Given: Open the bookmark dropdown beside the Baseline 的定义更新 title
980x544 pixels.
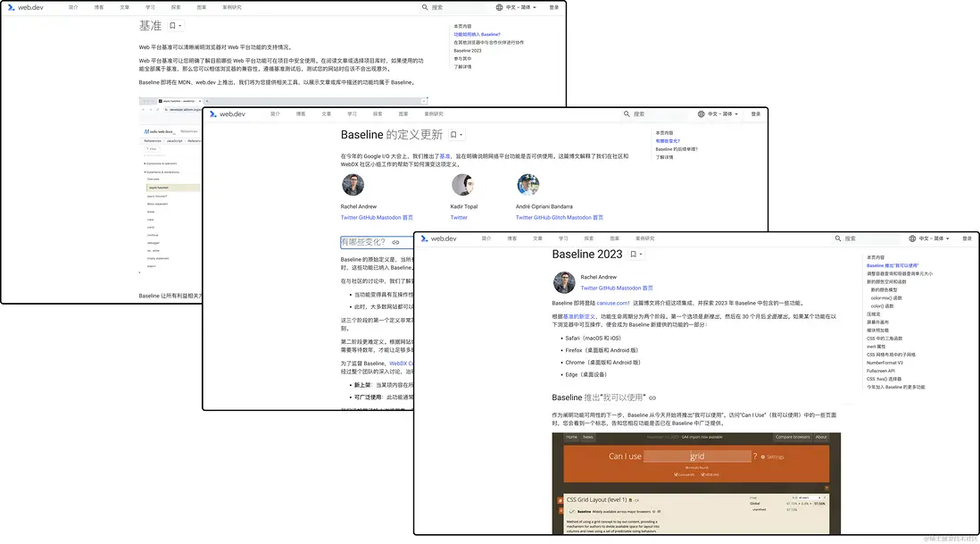Looking at the screenshot, I should click(457, 134).
